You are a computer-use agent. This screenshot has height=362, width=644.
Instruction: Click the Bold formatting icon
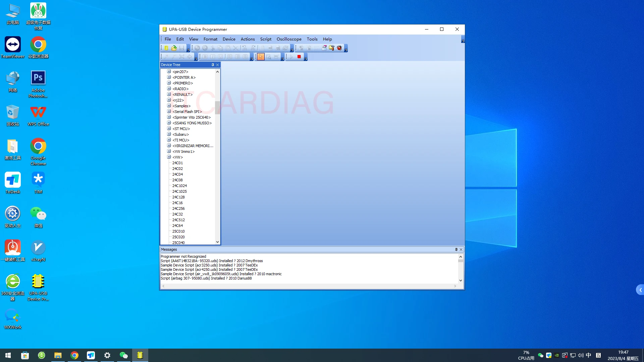[205, 57]
